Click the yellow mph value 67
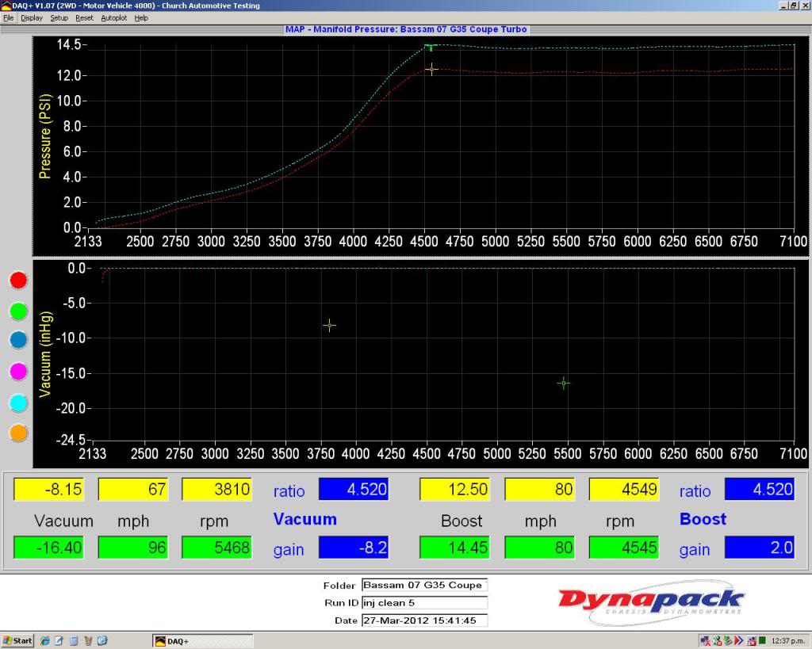Viewport: 812px width, 649px height. click(133, 489)
